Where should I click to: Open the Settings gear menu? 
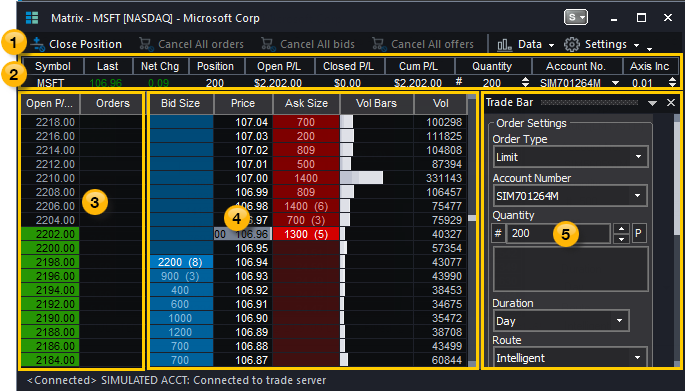(602, 44)
